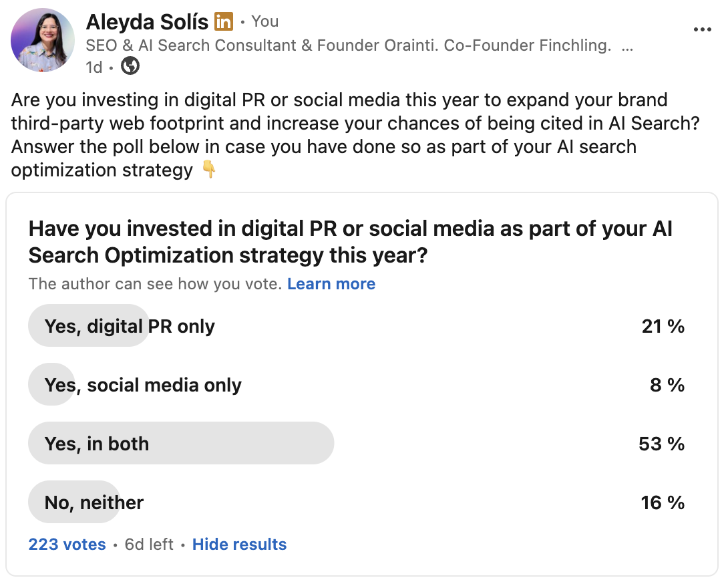Click the 53 % result value
728x588 pixels.
click(x=662, y=444)
